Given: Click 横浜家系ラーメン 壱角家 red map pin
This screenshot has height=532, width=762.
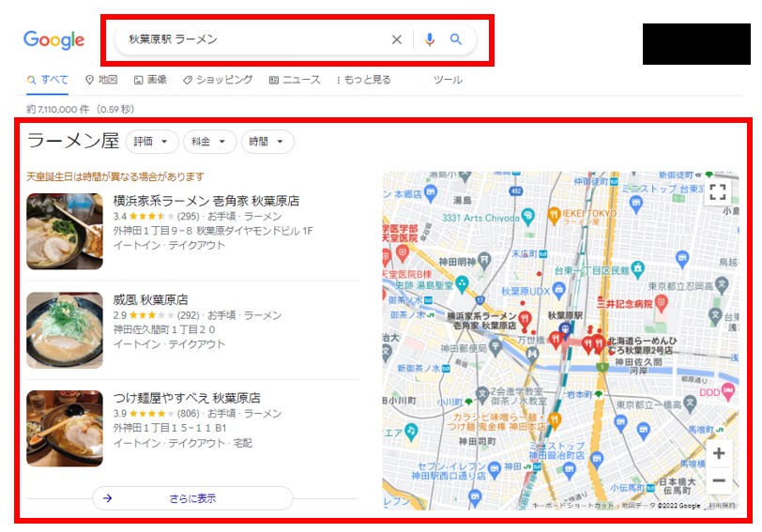Looking at the screenshot, I should tap(525, 320).
